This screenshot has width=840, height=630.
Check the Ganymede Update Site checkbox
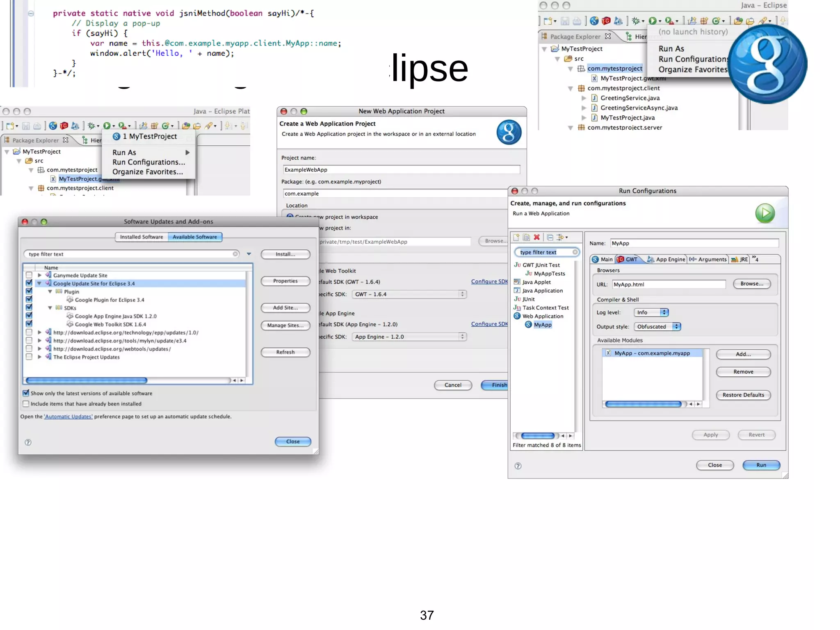pos(29,275)
